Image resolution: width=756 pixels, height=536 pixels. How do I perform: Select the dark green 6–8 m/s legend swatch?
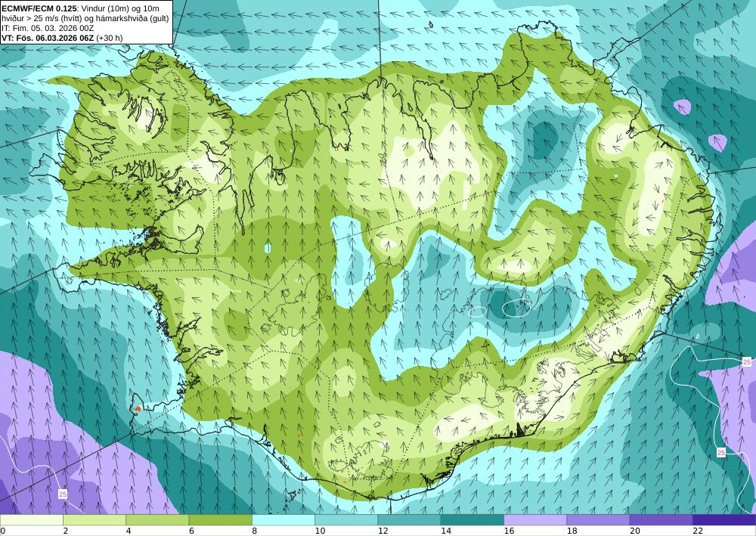[220, 519]
